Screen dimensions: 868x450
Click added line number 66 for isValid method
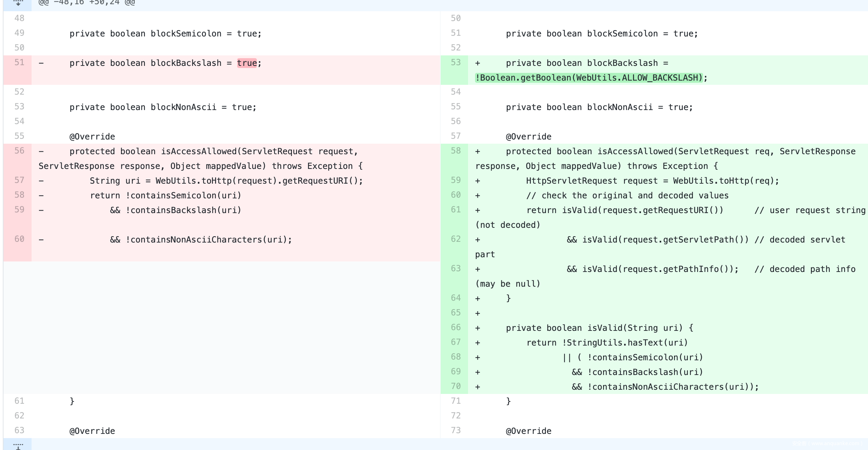(x=455, y=327)
